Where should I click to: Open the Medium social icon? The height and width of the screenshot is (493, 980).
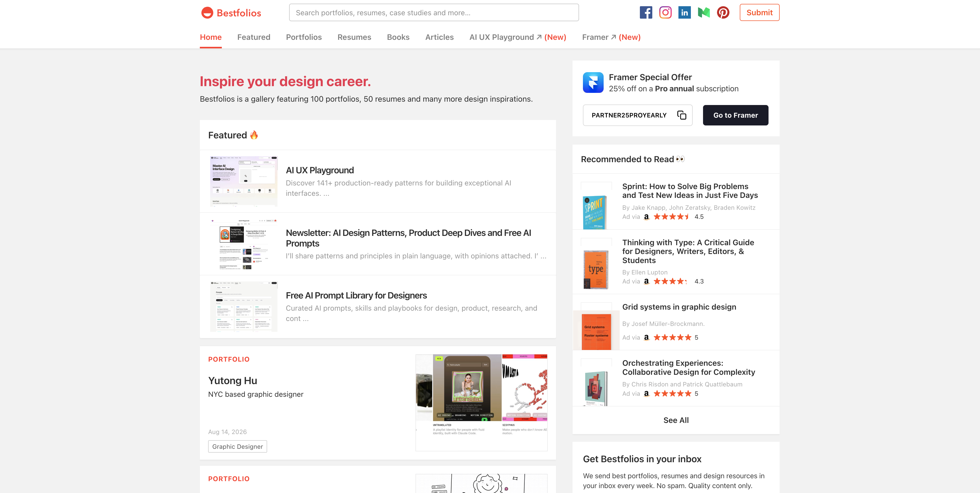[x=704, y=12]
